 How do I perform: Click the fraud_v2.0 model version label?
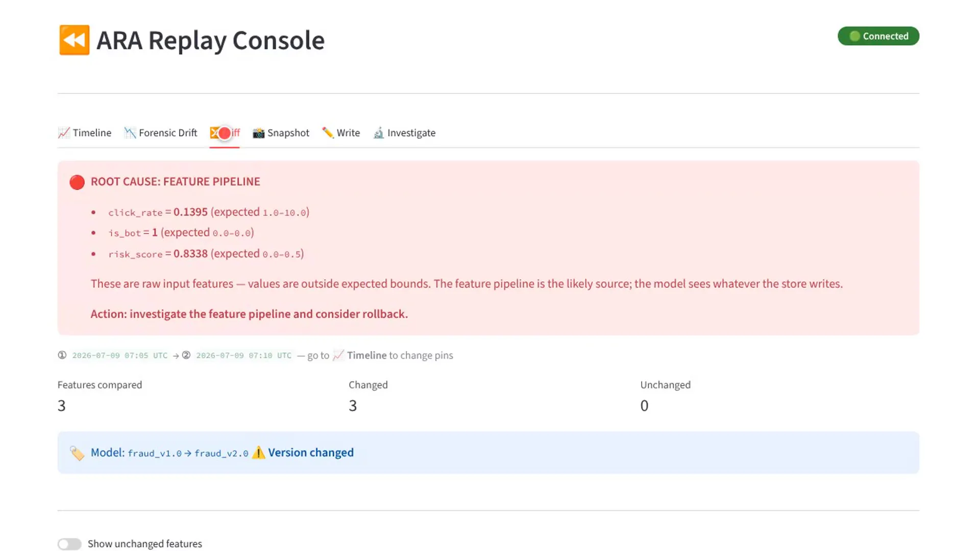point(222,454)
